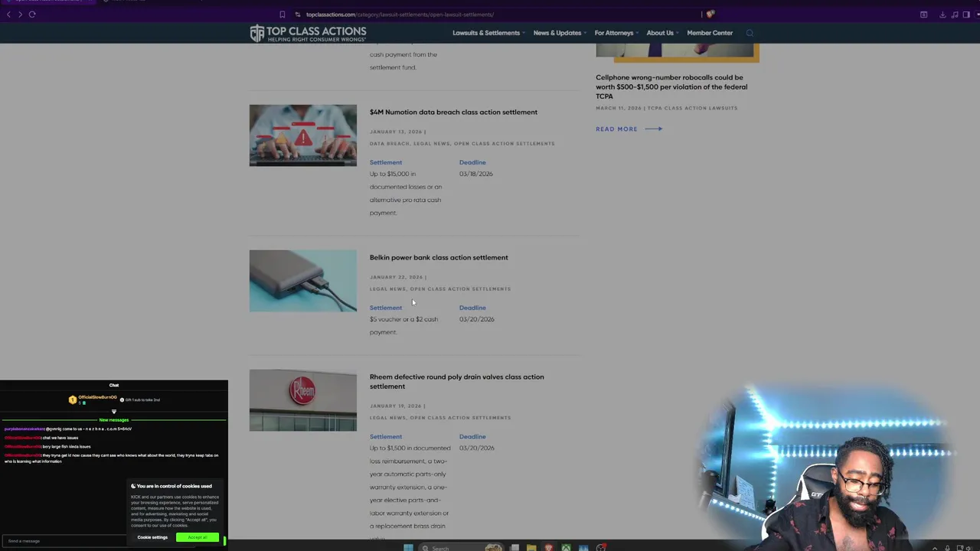Open the Rheem defective drain valves settlement article
980x551 pixels.
click(x=456, y=381)
